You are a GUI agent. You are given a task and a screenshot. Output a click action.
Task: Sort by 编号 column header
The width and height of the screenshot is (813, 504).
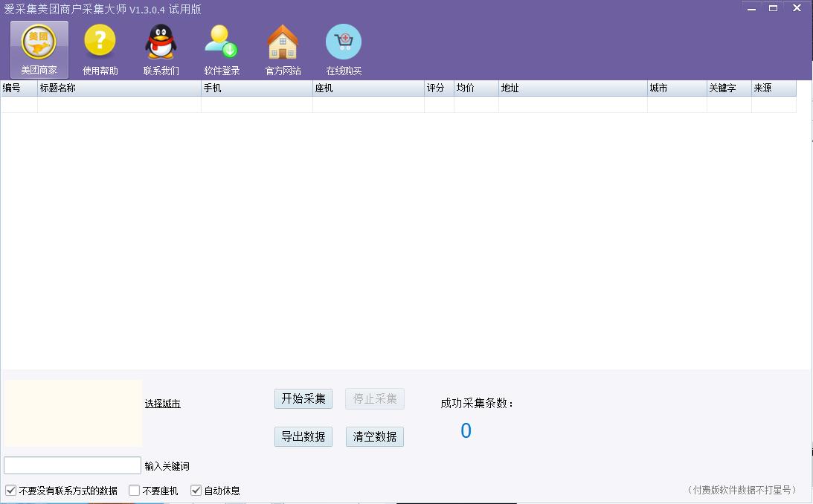[x=19, y=88]
